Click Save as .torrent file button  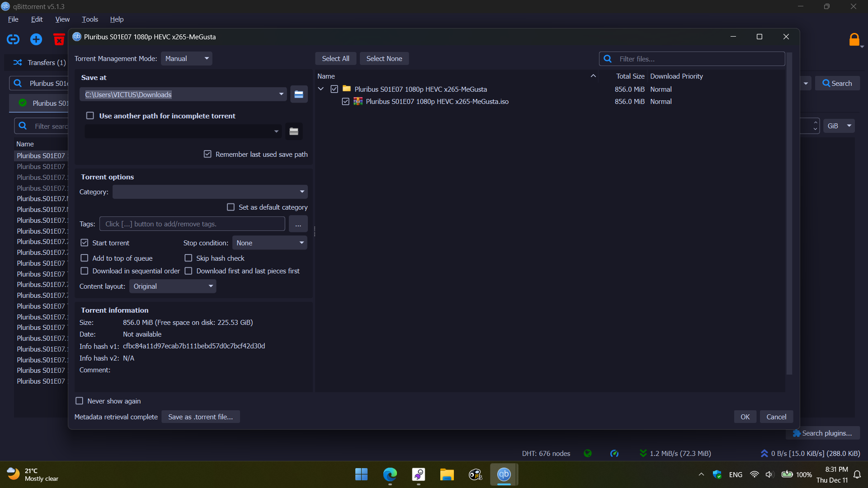[x=200, y=417]
